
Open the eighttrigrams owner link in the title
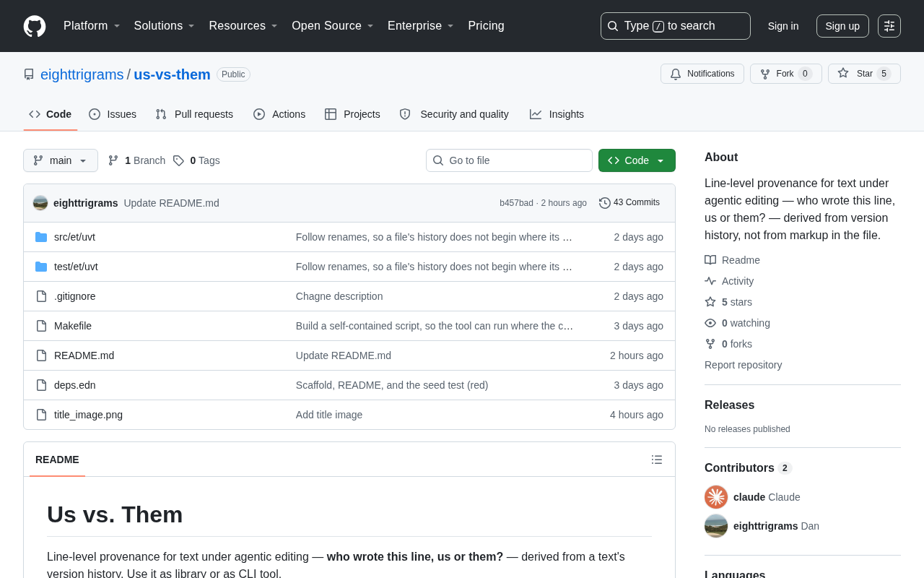coord(82,74)
